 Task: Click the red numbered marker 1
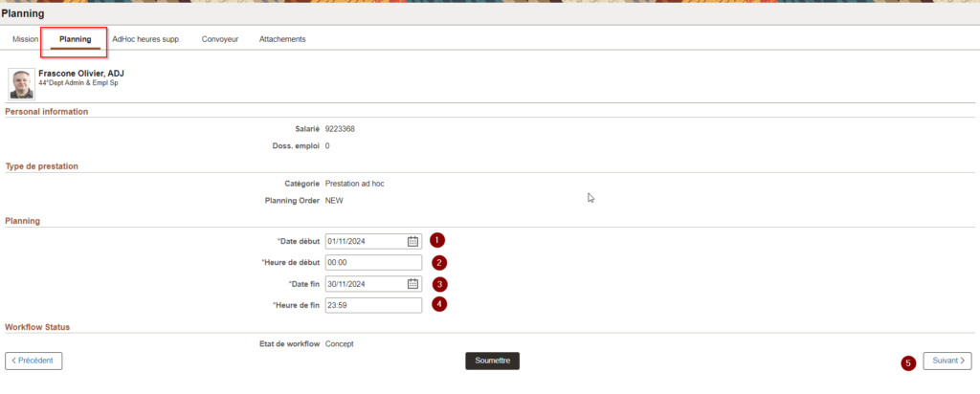coord(437,240)
